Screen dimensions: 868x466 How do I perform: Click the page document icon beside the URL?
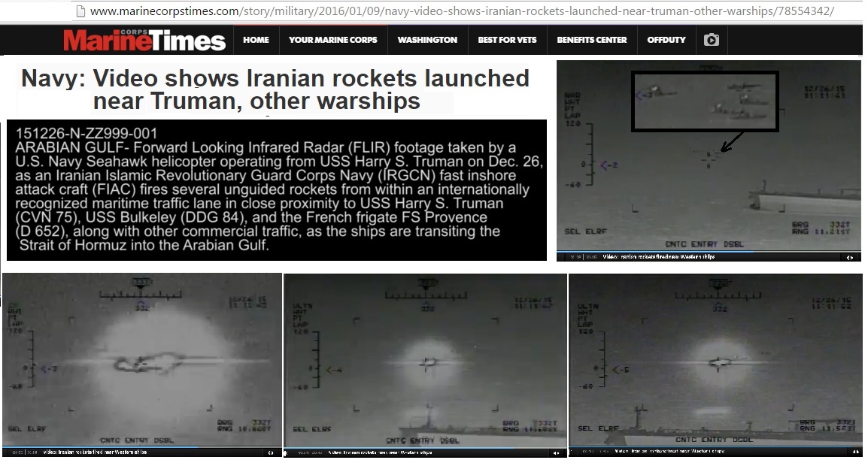[x=80, y=11]
